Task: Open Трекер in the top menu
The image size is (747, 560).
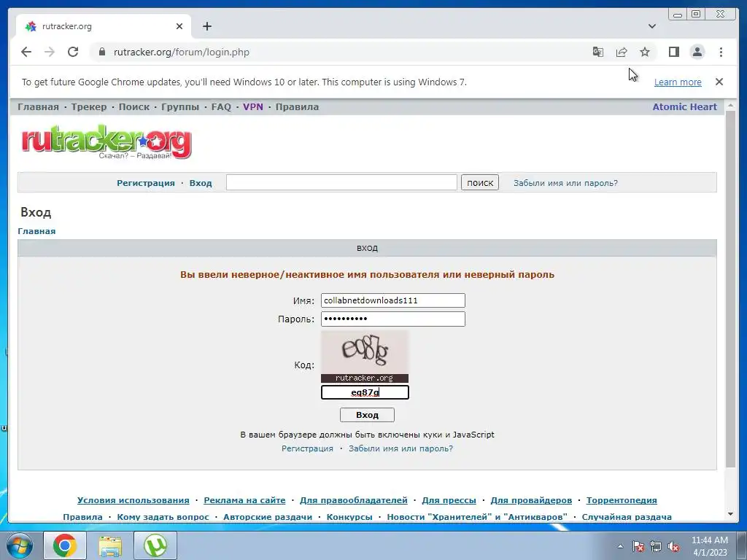Action: [89, 106]
